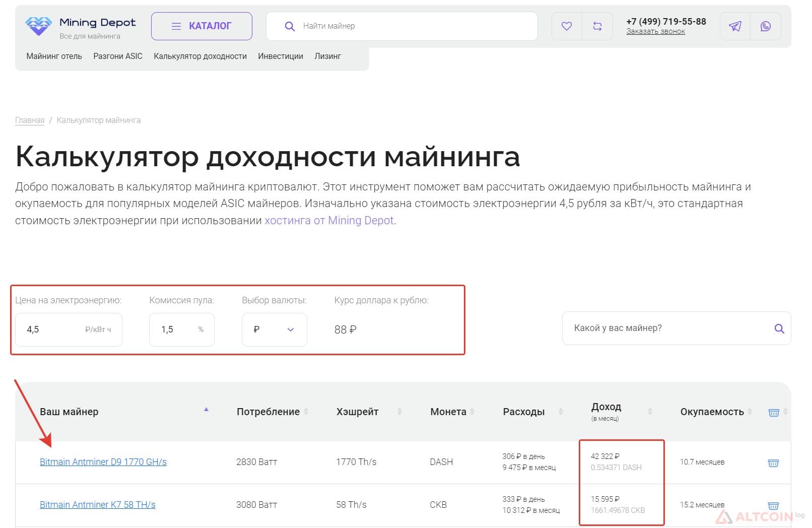Sort table by 'Хэшрейт' arrows
Image resolution: width=812 pixels, height=528 pixels.
[399, 412]
